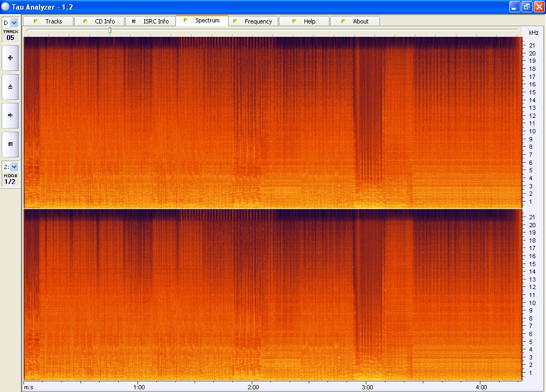Screen dimensions: 546x392
Task: Click the Spectrum tab
Action: pos(202,21)
